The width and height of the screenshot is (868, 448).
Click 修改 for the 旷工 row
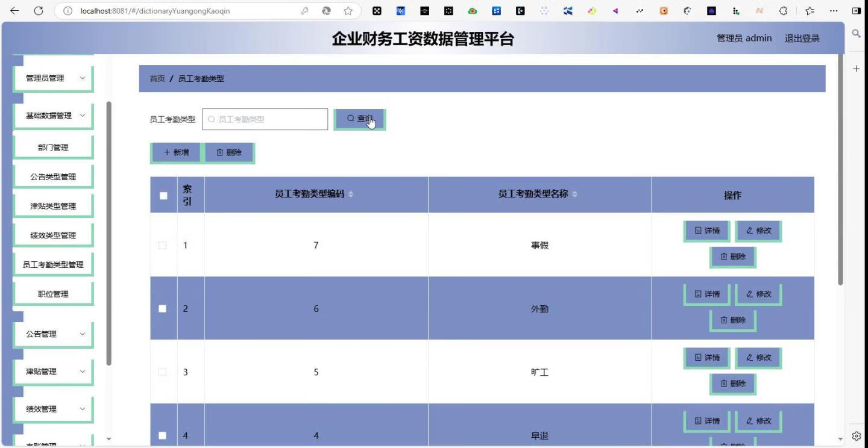[758, 357]
